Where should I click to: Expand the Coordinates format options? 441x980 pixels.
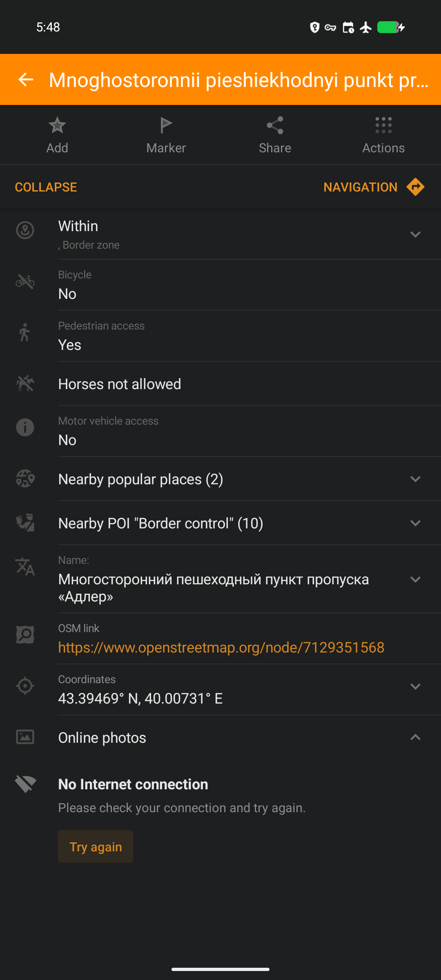pos(415,686)
